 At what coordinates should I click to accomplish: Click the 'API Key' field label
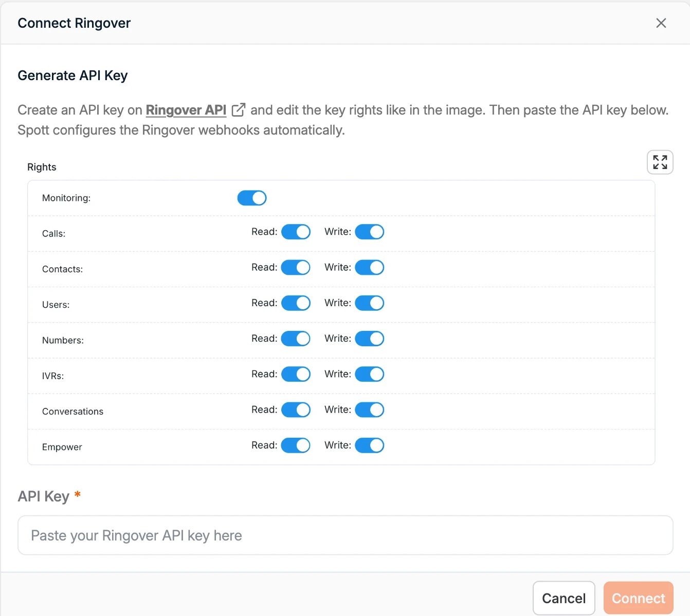[43, 496]
